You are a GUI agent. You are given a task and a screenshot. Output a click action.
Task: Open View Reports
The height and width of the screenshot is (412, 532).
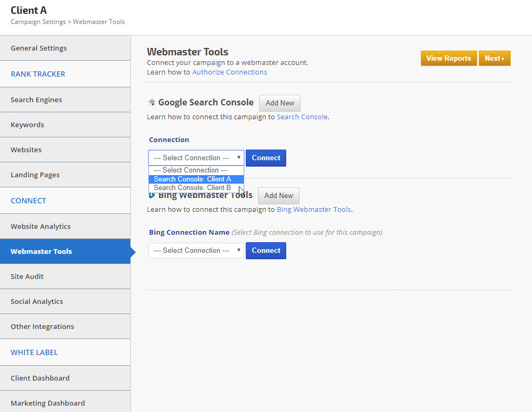(448, 59)
